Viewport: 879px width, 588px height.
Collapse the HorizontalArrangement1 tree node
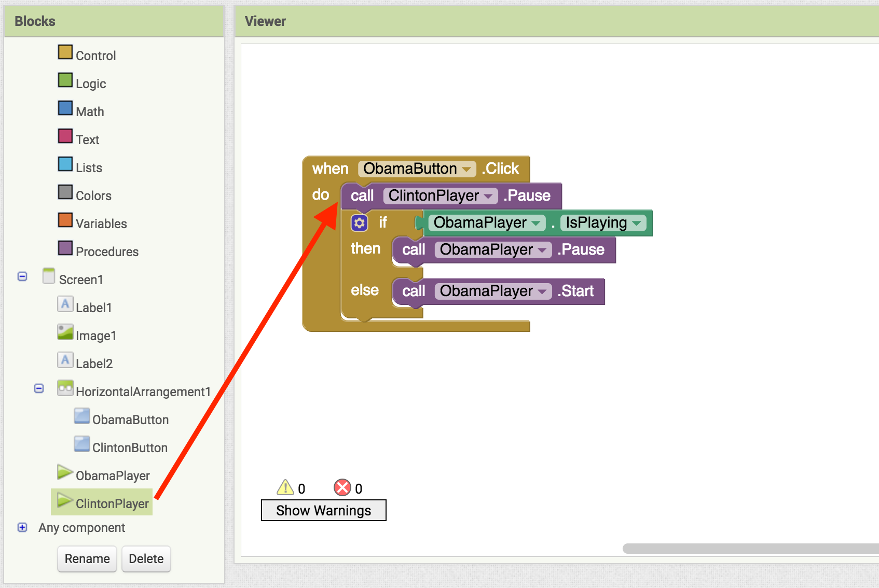point(39,388)
